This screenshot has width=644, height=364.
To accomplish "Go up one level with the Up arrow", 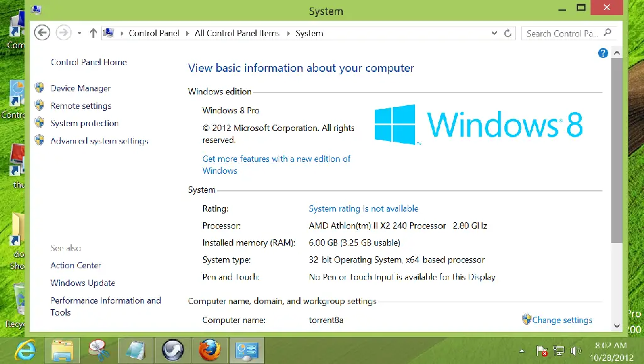I will [93, 33].
